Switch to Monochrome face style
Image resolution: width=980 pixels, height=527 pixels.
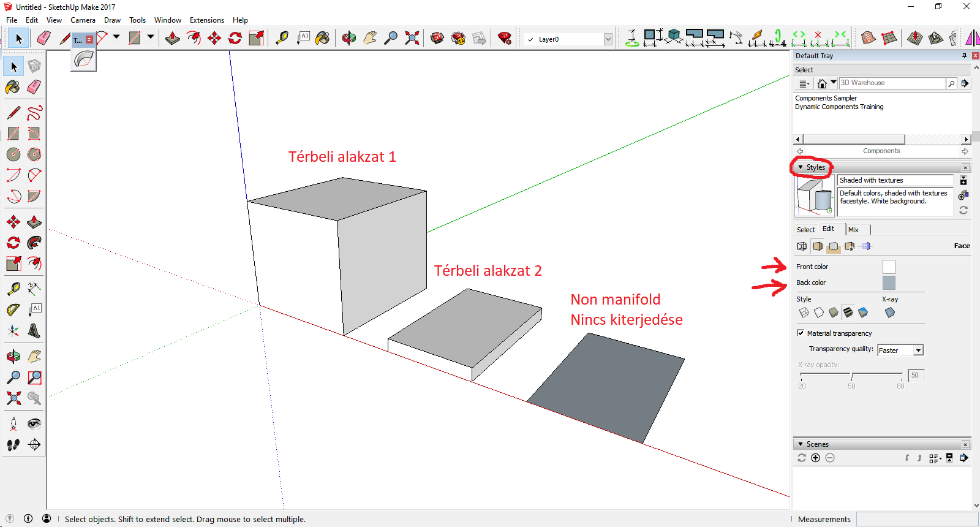(863, 313)
